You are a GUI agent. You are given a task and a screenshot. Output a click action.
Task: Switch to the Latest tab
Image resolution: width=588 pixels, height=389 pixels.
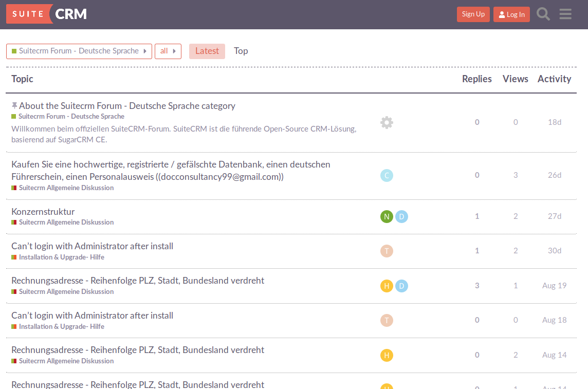click(x=207, y=51)
